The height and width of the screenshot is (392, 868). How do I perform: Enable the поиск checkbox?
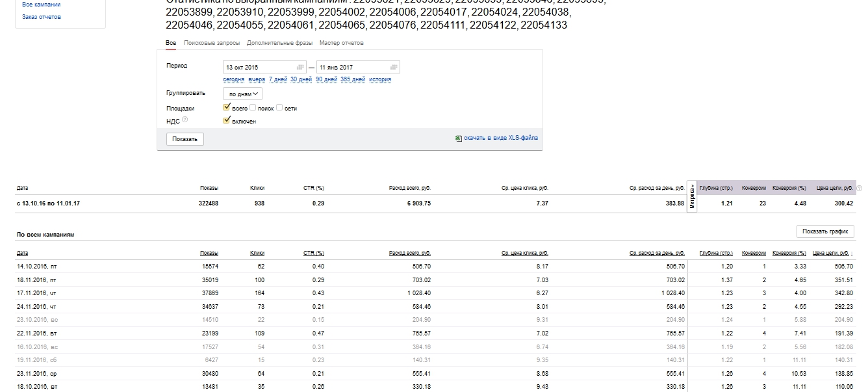[253, 108]
